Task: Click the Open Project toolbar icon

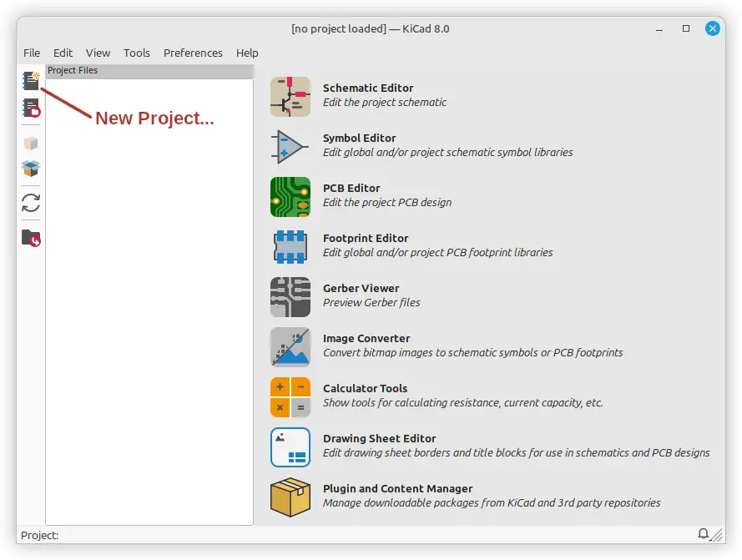Action: 31,108
